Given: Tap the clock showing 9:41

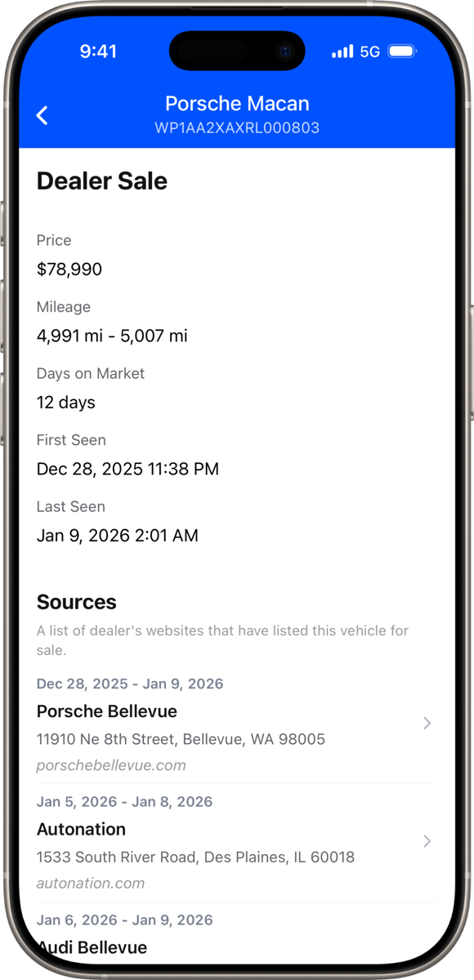Looking at the screenshot, I should tap(99, 51).
